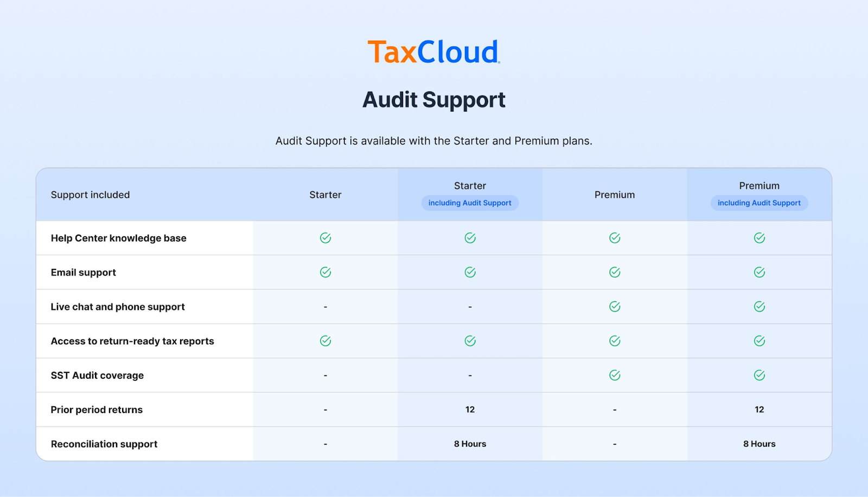Click the plain 'Premium' column header
The width and height of the screenshot is (868, 497).
tap(615, 195)
